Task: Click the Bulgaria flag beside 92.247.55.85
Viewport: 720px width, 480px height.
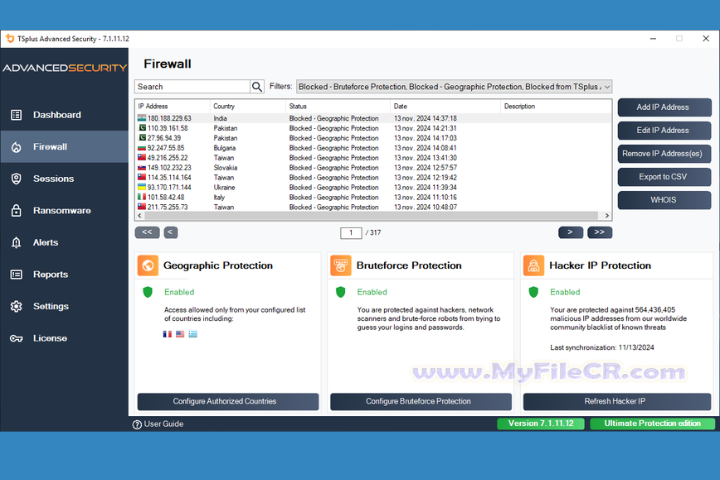Action: pos(142,148)
